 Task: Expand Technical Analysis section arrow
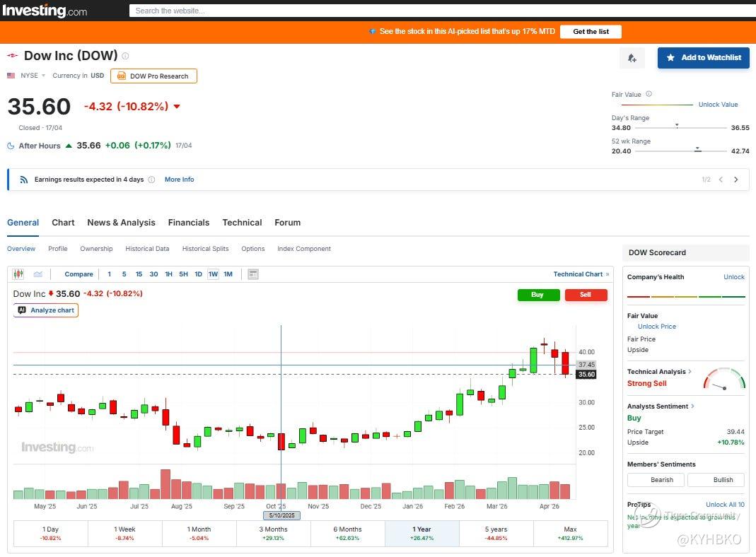(x=690, y=372)
